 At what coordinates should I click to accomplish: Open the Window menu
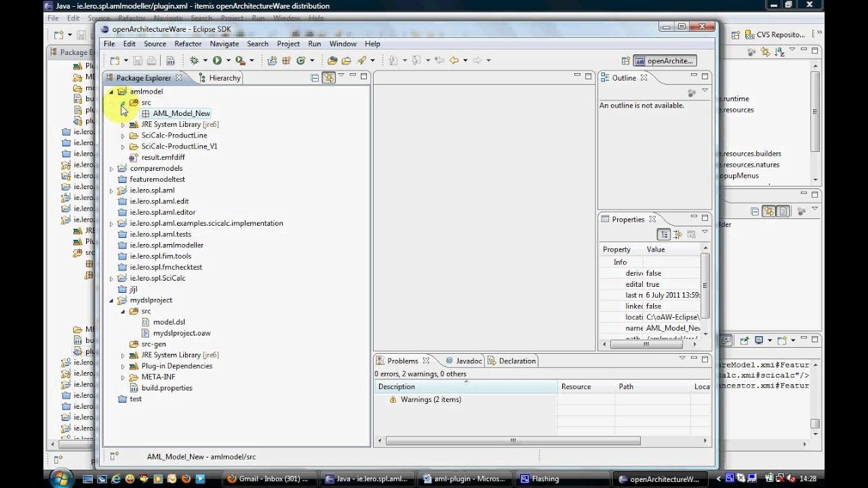pos(343,43)
